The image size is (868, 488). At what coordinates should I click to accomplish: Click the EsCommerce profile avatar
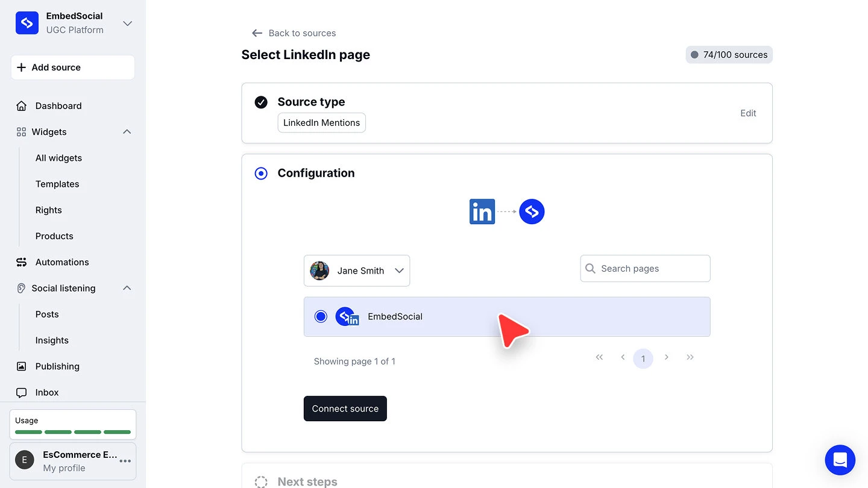click(x=25, y=460)
